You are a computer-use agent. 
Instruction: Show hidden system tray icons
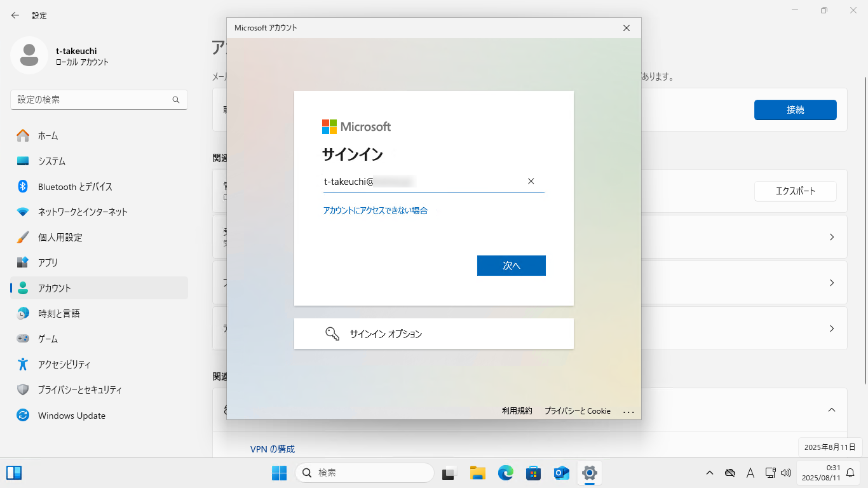710,473
